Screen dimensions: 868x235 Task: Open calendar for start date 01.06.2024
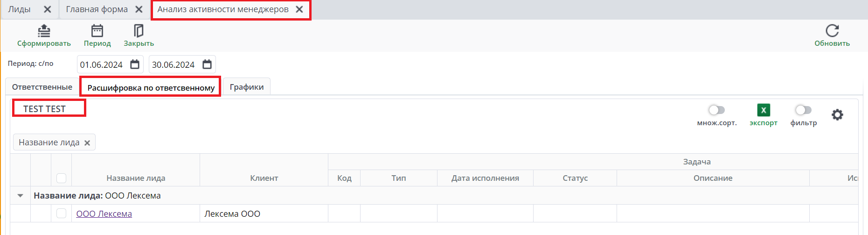pyautogui.click(x=135, y=64)
